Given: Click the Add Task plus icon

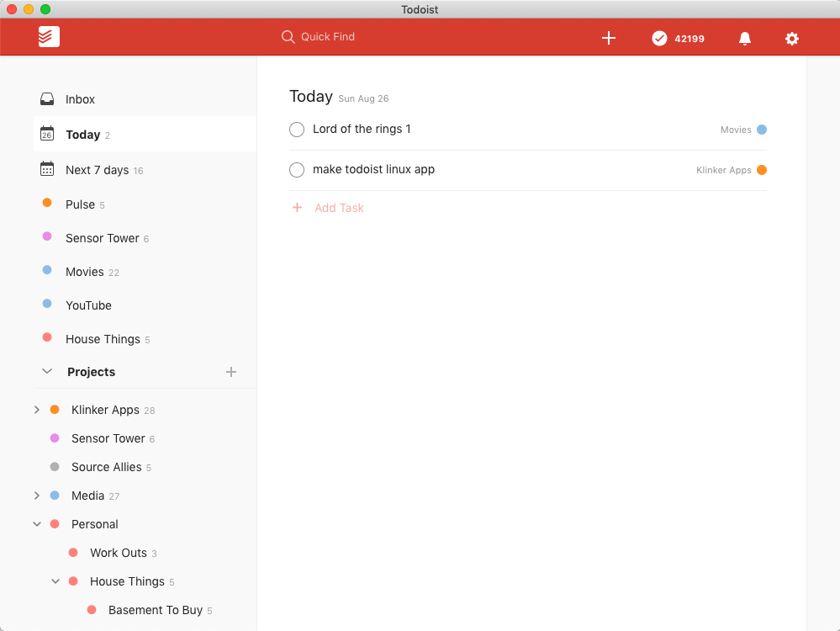Looking at the screenshot, I should (x=297, y=208).
